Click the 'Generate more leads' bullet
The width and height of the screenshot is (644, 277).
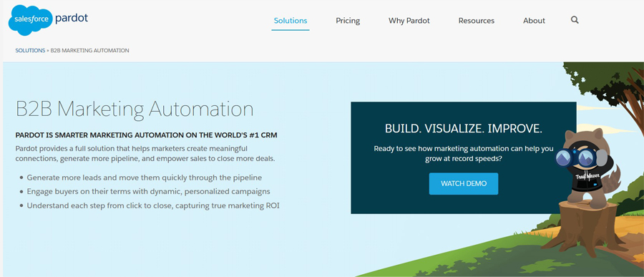(144, 178)
